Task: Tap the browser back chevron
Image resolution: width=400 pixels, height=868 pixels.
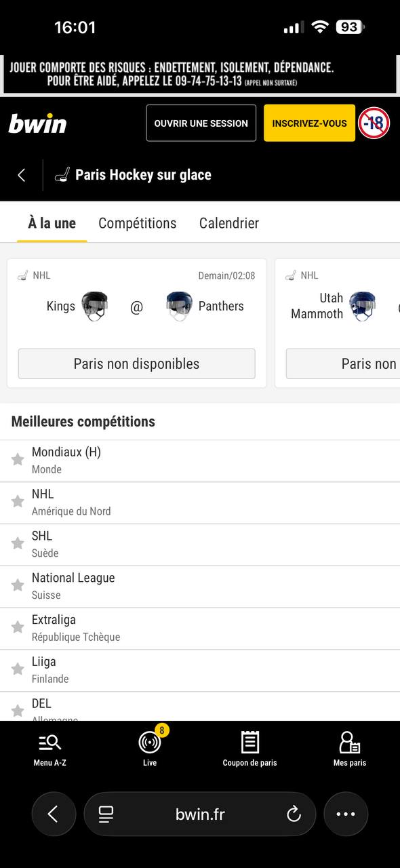Action: [x=54, y=814]
